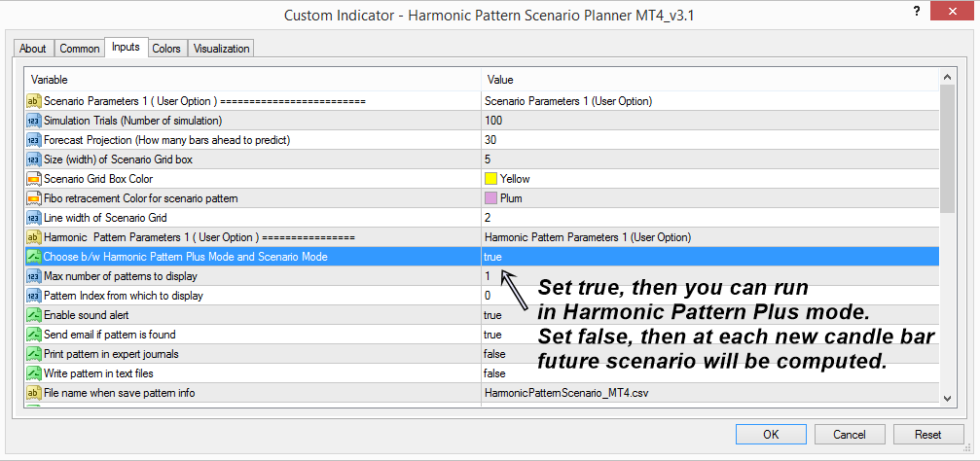Select the File name when save pattern info label
Screen dimensions: 980x461
tap(119, 393)
